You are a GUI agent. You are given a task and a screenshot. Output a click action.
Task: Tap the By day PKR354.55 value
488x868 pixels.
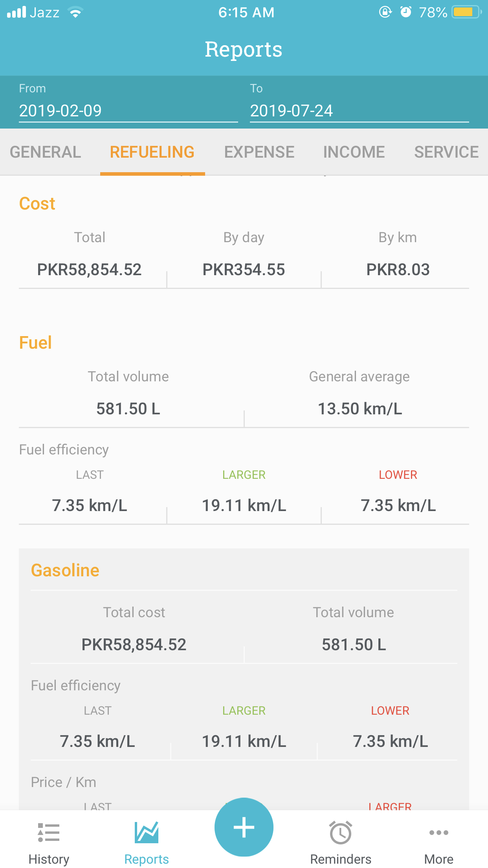pos(244,270)
